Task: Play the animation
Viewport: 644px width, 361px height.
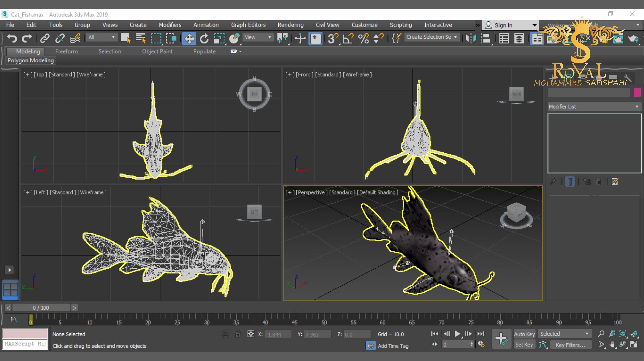Action: (457, 334)
